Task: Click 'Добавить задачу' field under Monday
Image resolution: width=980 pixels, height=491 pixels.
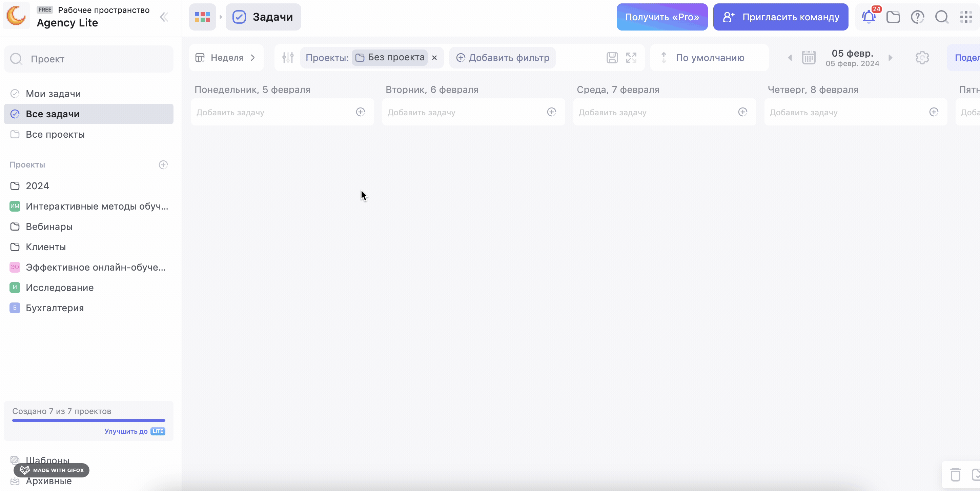Action: coord(282,112)
